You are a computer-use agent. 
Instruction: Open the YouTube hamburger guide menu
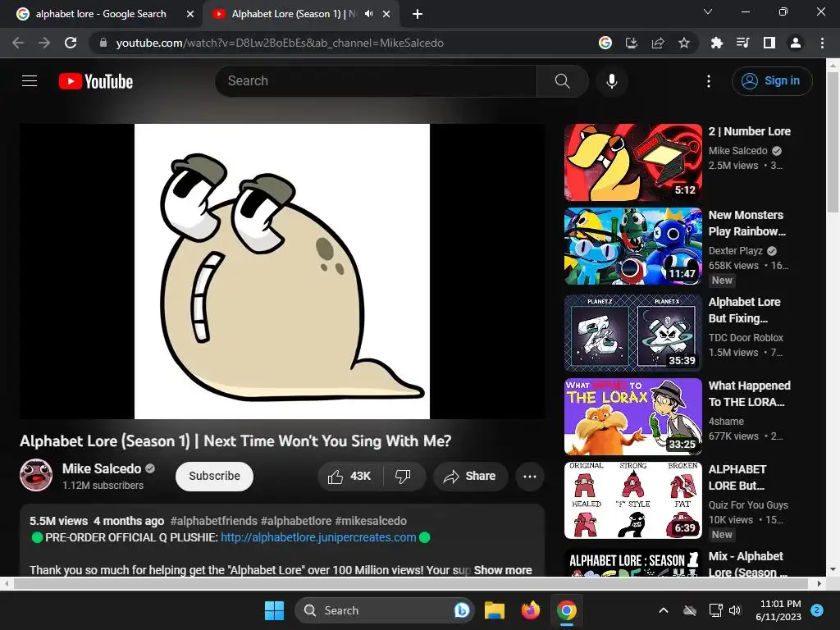tap(30, 81)
